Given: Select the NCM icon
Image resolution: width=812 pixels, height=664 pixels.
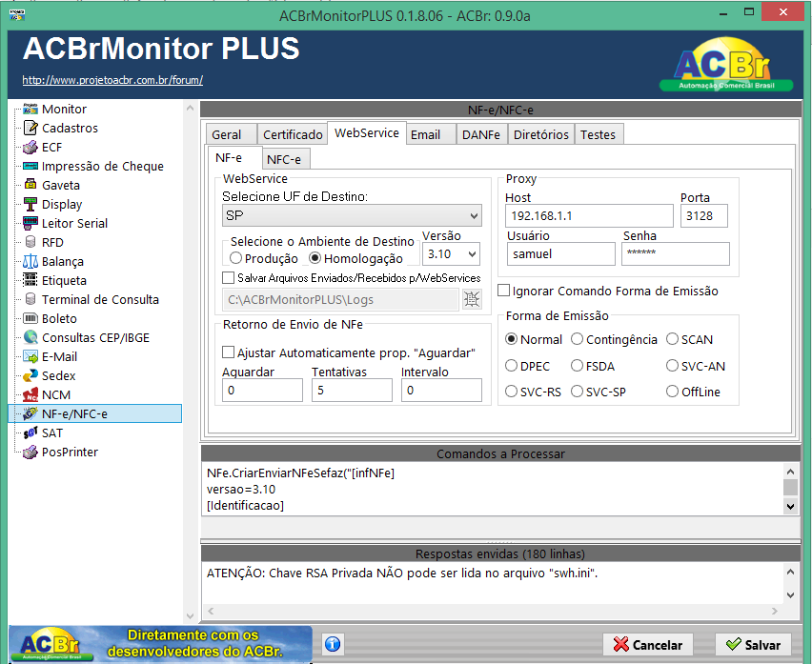Looking at the screenshot, I should (30, 394).
